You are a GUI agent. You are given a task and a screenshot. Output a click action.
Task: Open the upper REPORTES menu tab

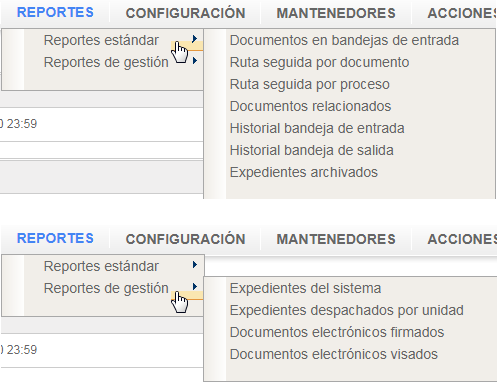55,12
